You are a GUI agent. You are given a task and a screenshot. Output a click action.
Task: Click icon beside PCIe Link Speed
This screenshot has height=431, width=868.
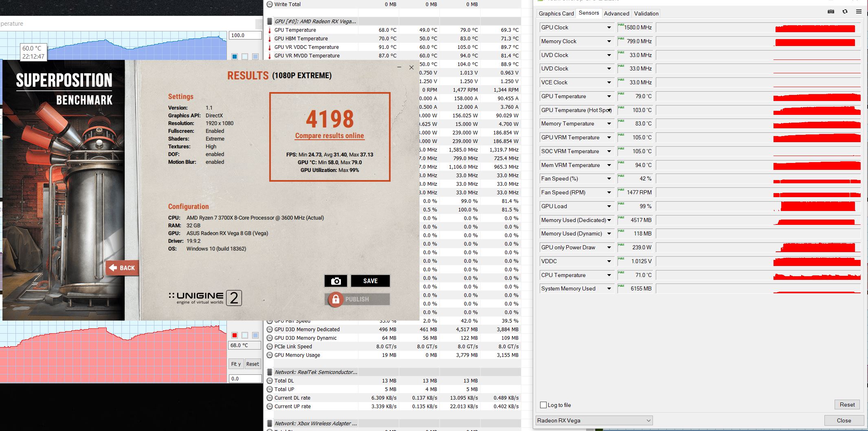coord(270,347)
